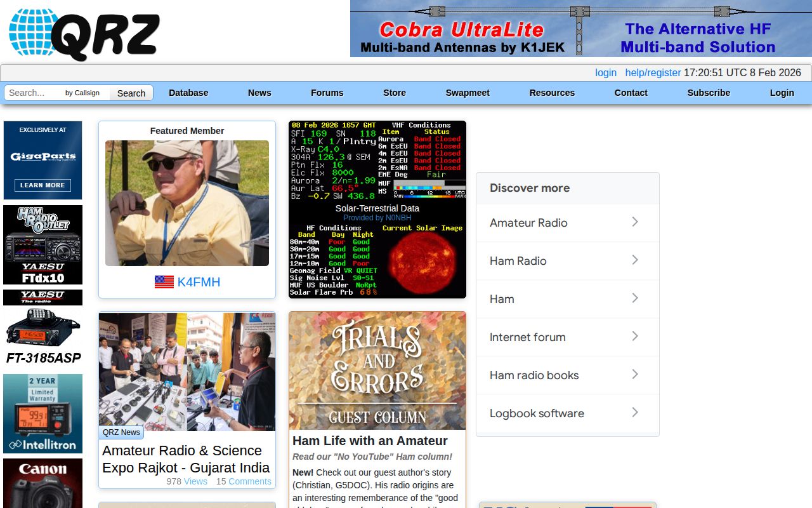Click inside the Search input field
The image size is (812, 508).
(x=32, y=92)
